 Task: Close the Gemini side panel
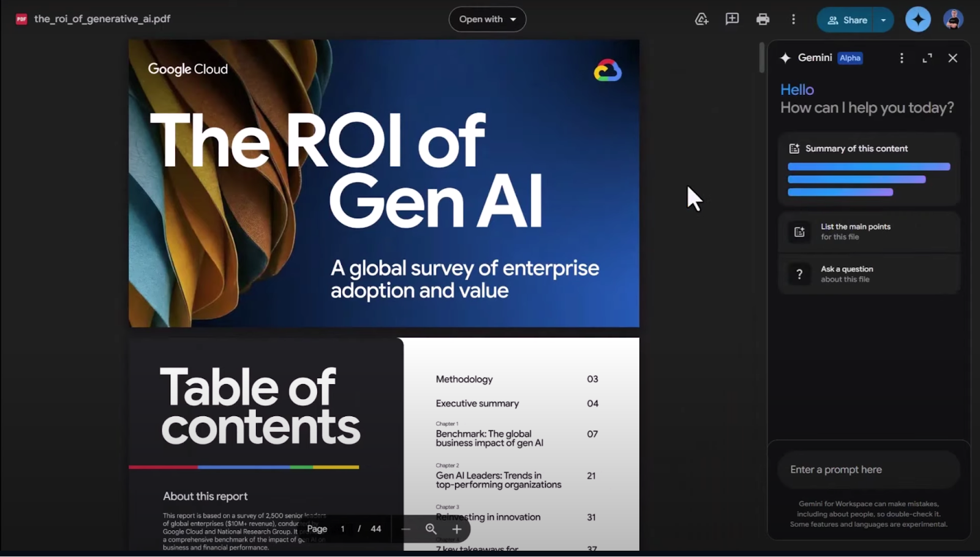pyautogui.click(x=952, y=58)
